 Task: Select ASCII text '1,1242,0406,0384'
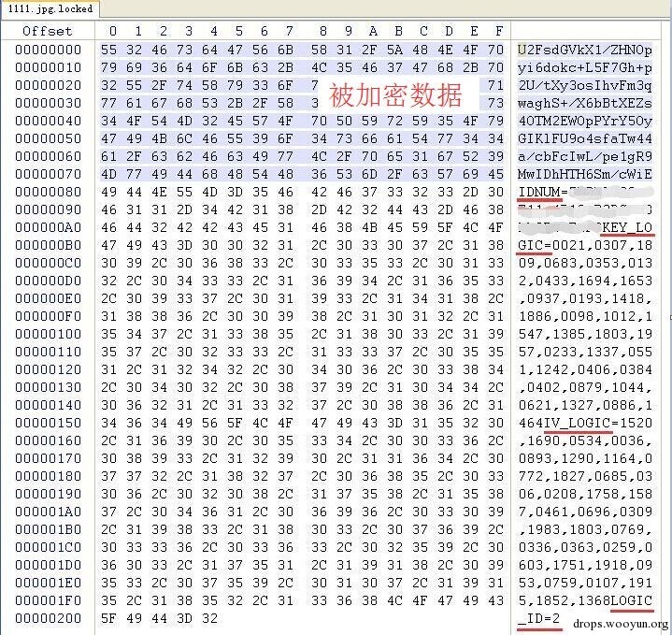585,369
